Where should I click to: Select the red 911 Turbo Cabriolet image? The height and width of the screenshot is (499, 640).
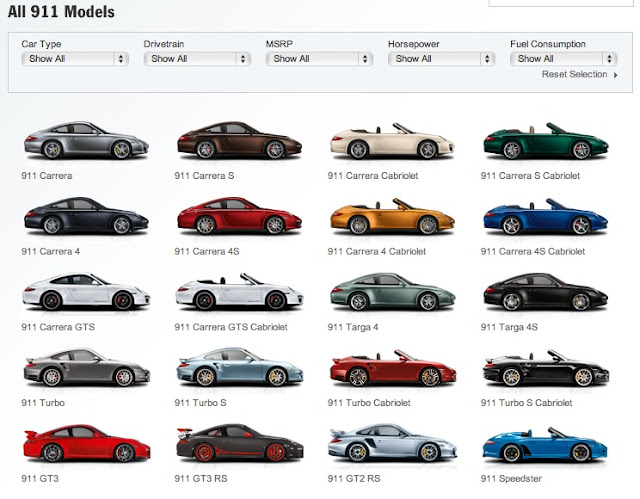392,368
